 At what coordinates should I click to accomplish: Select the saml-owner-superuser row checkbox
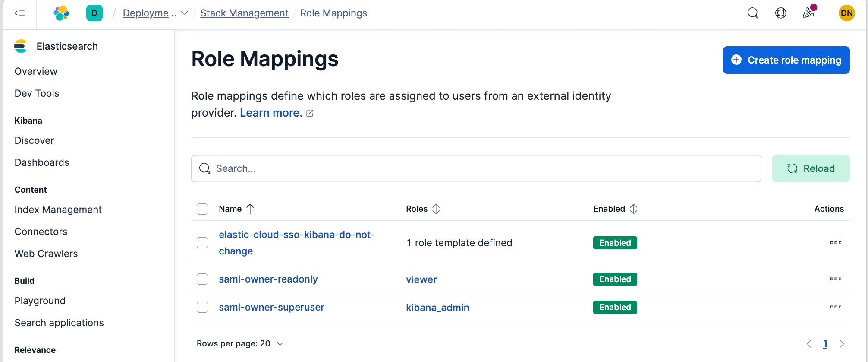(x=202, y=307)
